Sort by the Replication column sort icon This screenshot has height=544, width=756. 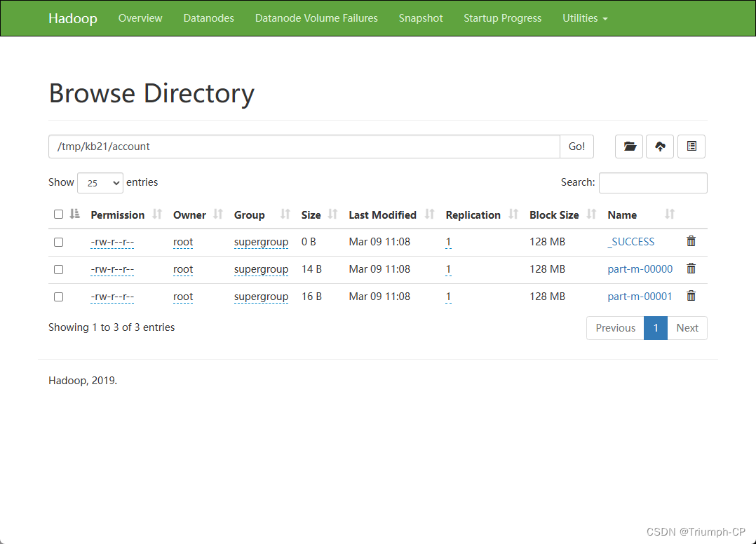click(x=513, y=215)
